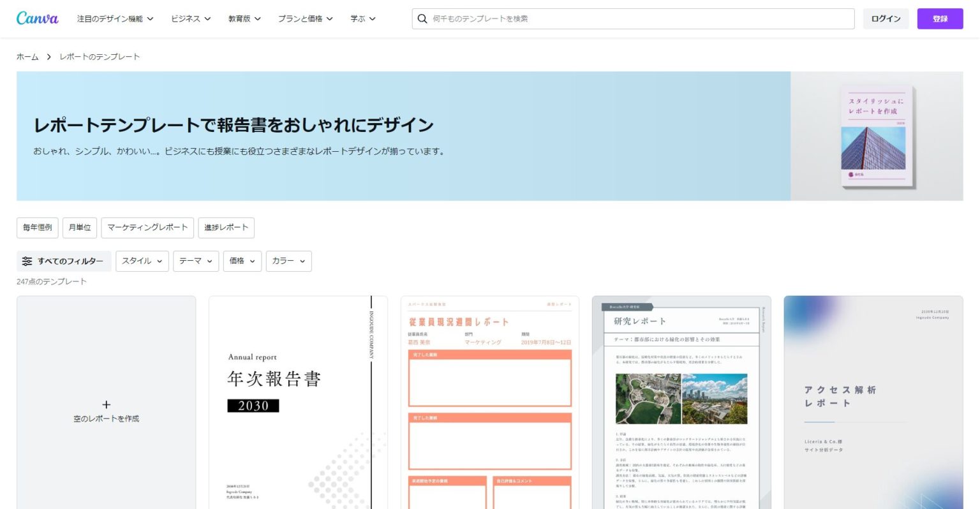
Task: Click the Canva logo
Action: click(38, 18)
